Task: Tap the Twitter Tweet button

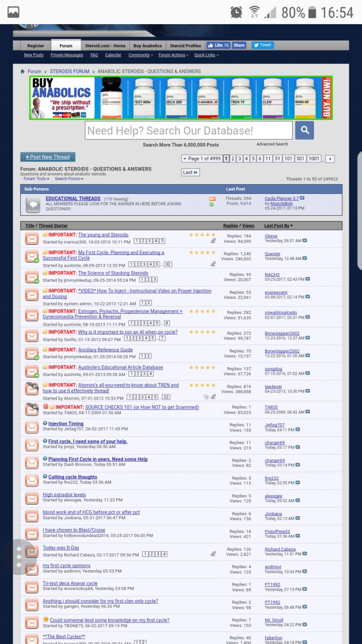Action: [262, 46]
